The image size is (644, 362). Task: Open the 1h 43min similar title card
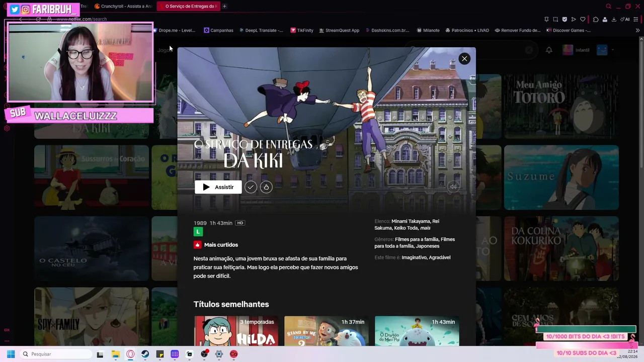pos(417,331)
